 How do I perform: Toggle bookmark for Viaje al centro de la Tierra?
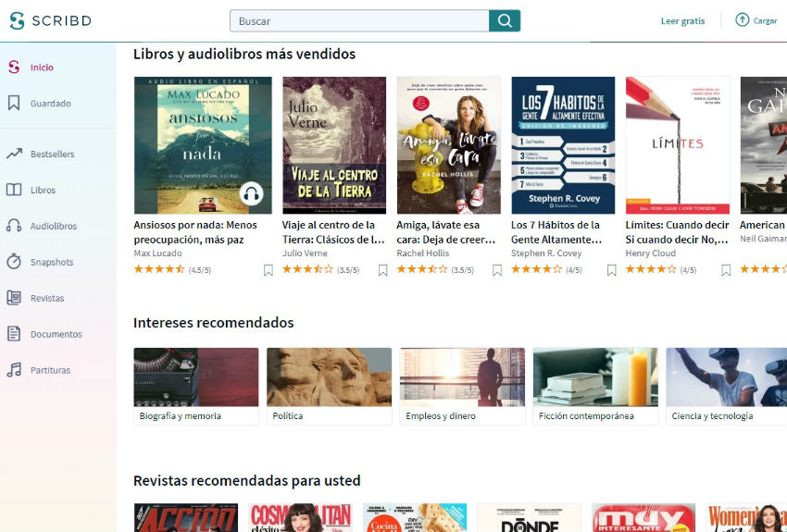point(383,270)
